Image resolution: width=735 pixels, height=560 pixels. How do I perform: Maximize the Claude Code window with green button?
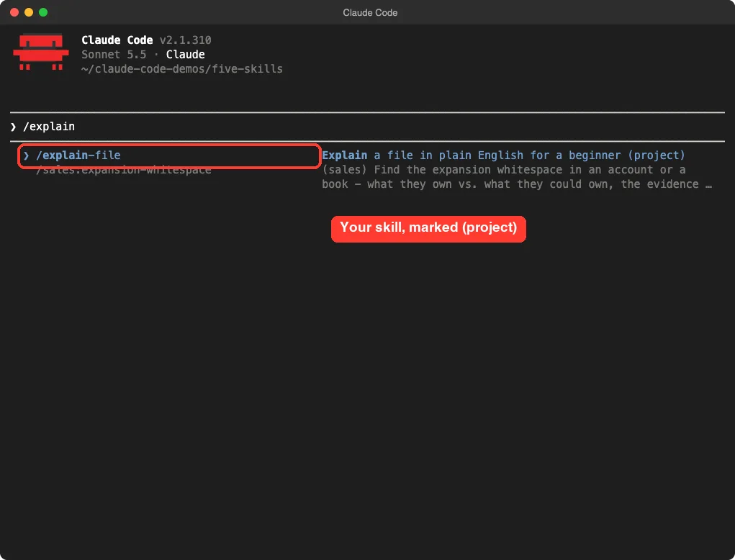click(x=43, y=12)
